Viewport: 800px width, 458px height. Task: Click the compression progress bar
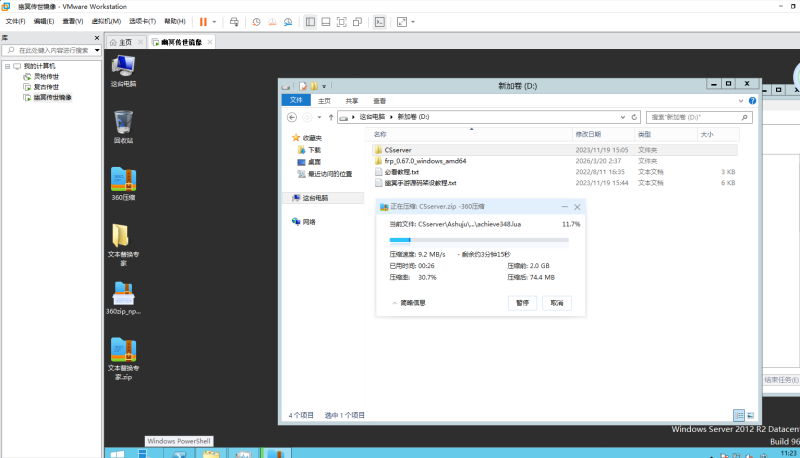(479, 240)
